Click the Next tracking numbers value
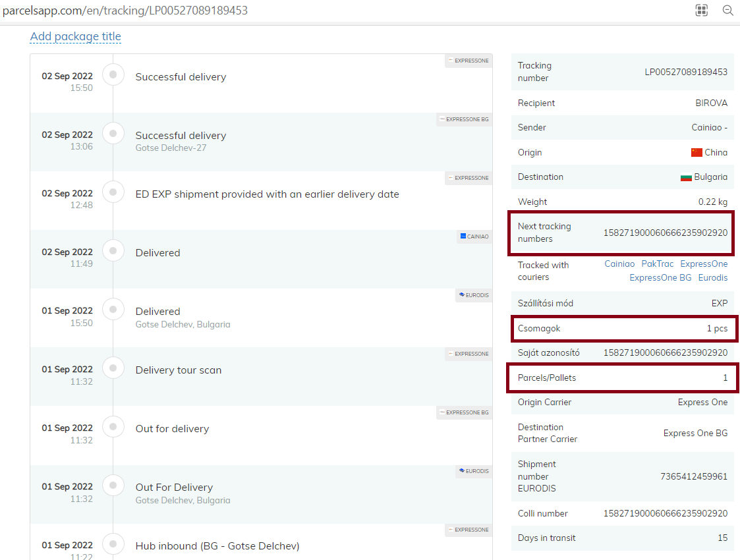 (x=666, y=233)
